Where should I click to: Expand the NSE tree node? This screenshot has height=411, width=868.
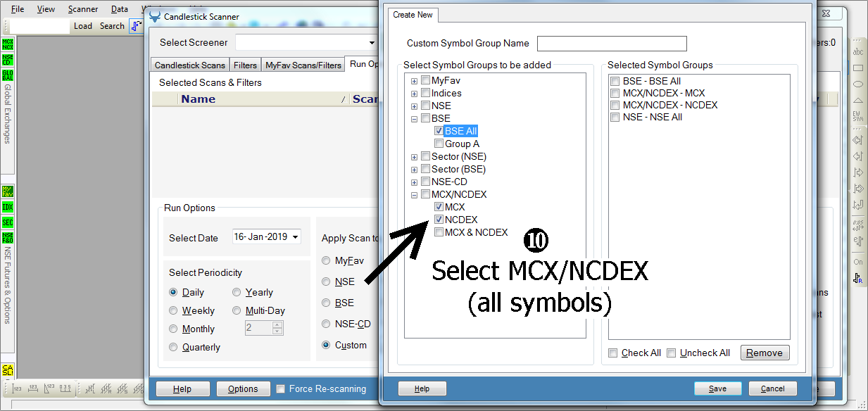pyautogui.click(x=415, y=106)
